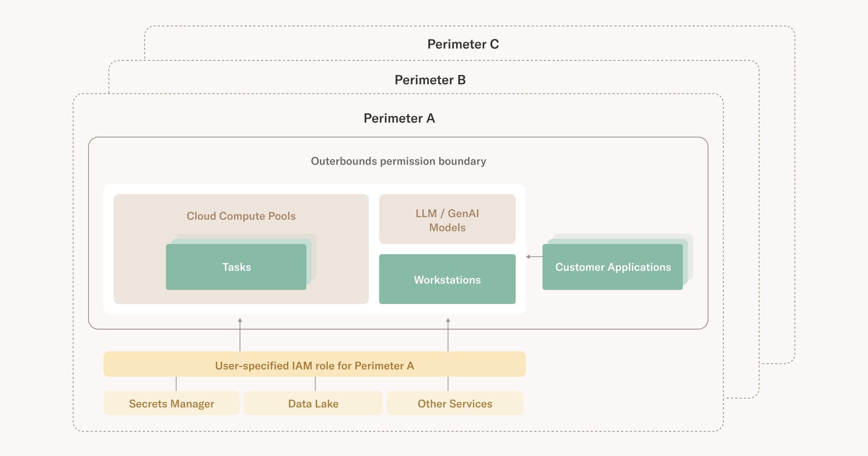Select the Perimeter B label
Image resolution: width=868 pixels, height=456 pixels.
pos(430,80)
